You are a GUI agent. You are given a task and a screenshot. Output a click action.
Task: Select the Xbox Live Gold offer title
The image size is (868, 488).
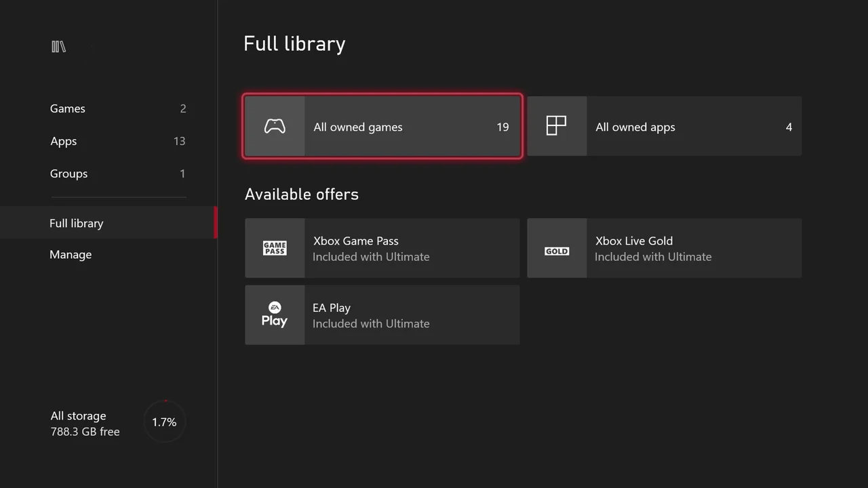[x=634, y=241]
